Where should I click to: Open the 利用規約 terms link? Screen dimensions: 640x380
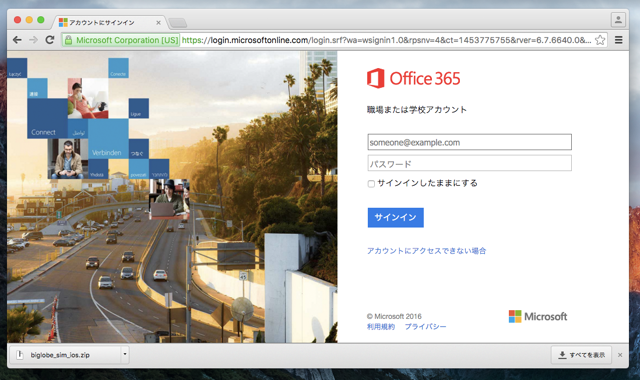pyautogui.click(x=380, y=327)
